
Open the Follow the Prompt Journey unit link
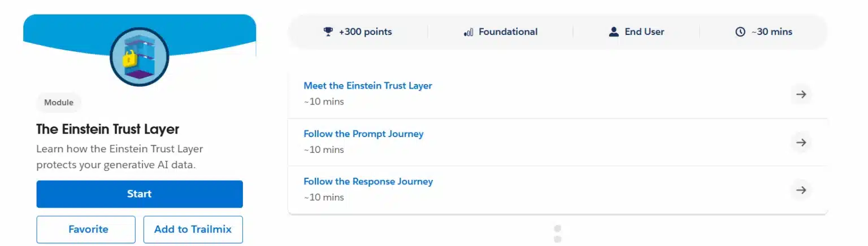pos(363,134)
